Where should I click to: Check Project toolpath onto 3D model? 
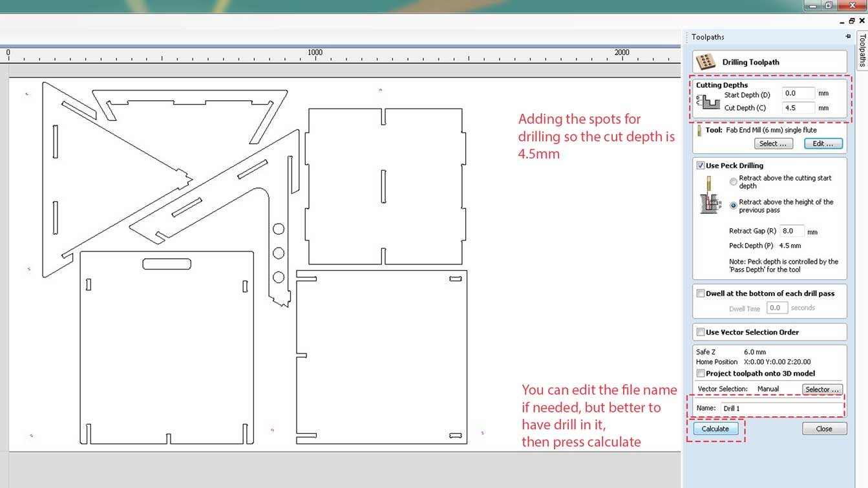pos(701,374)
